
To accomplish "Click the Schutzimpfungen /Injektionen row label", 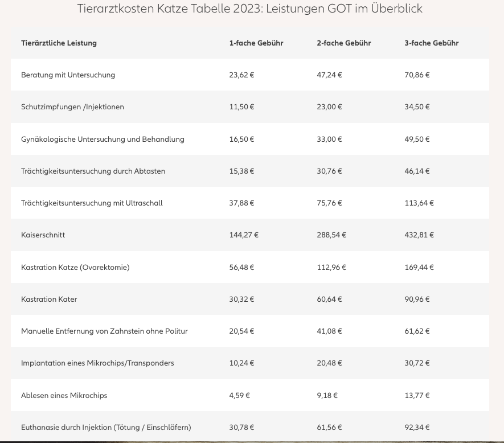I will pos(73,107).
